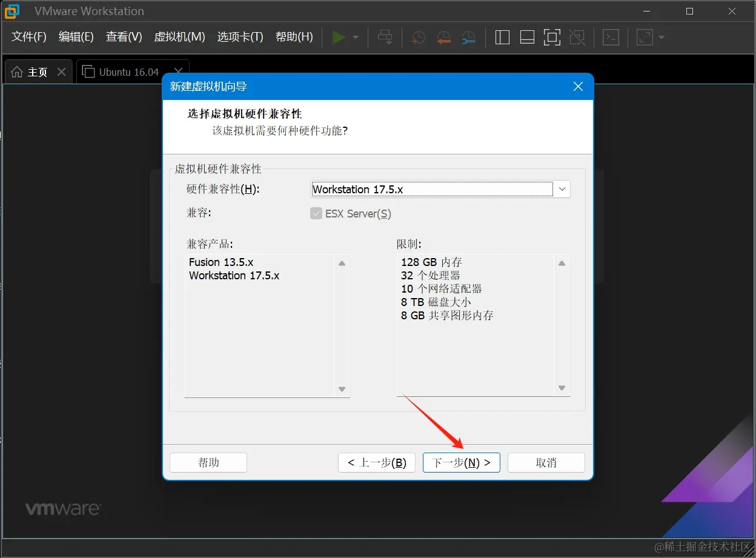This screenshot has height=558, width=756.
Task: Expand the stretch display dropdown arrow
Action: click(x=661, y=37)
